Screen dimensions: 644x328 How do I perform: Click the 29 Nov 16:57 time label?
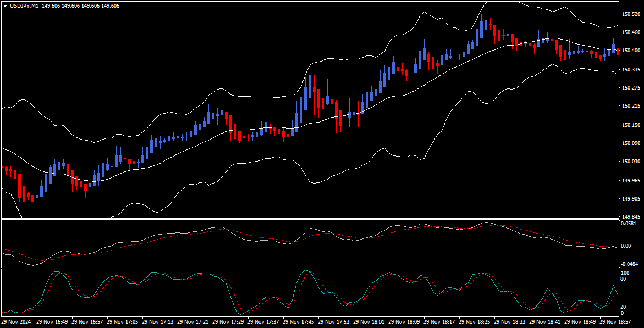(x=87, y=322)
